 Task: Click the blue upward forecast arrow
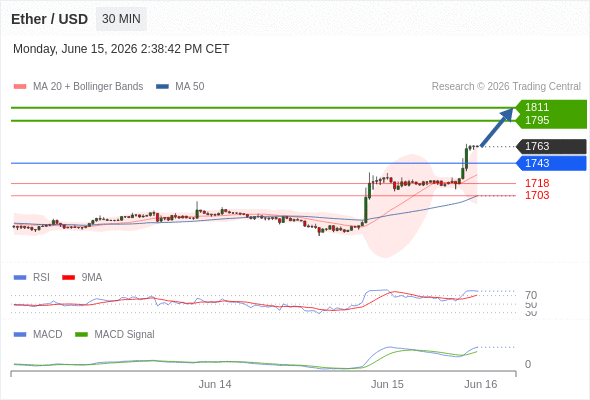[x=497, y=127]
